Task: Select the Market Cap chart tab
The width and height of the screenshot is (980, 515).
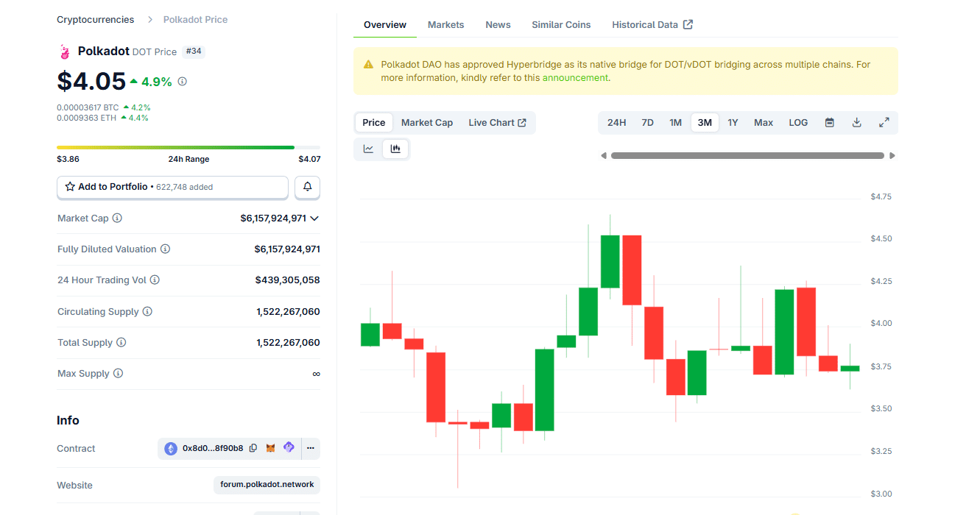Action: click(x=427, y=123)
